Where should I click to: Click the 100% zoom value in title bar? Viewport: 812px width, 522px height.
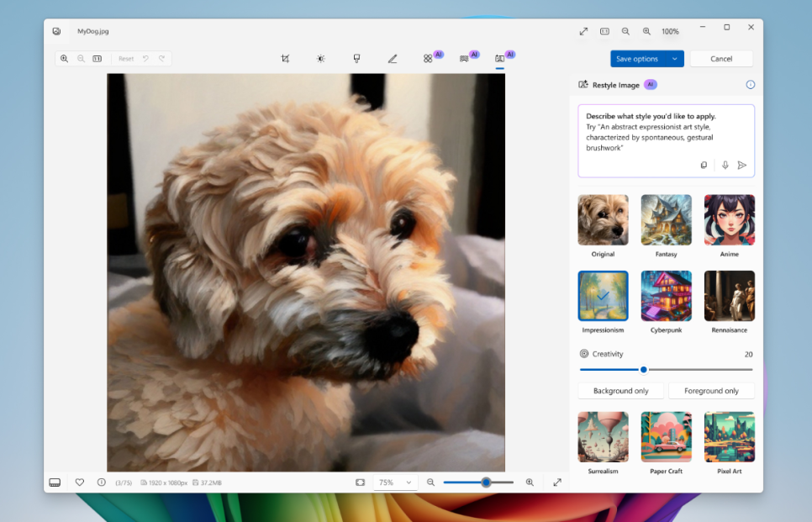coord(670,31)
